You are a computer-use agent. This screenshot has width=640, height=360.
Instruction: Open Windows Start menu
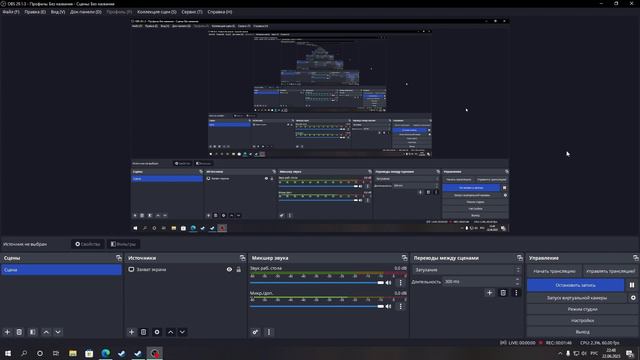tap(8, 353)
